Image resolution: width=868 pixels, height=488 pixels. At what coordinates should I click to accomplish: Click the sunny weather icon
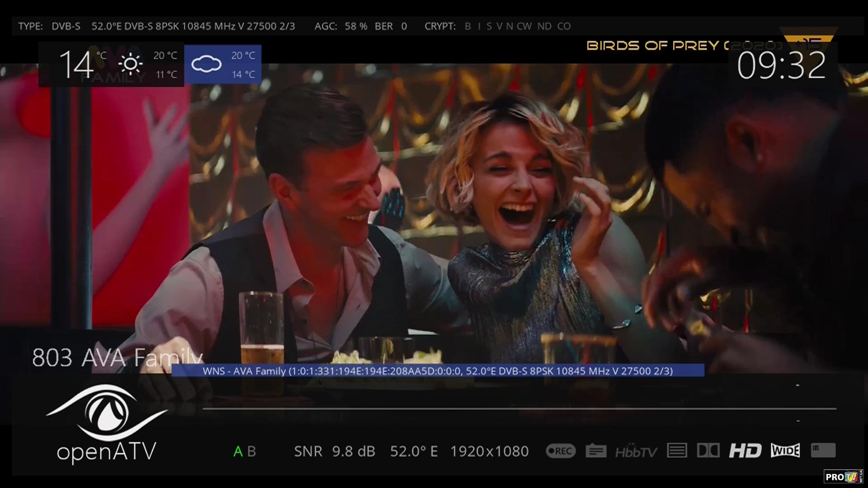pos(131,64)
